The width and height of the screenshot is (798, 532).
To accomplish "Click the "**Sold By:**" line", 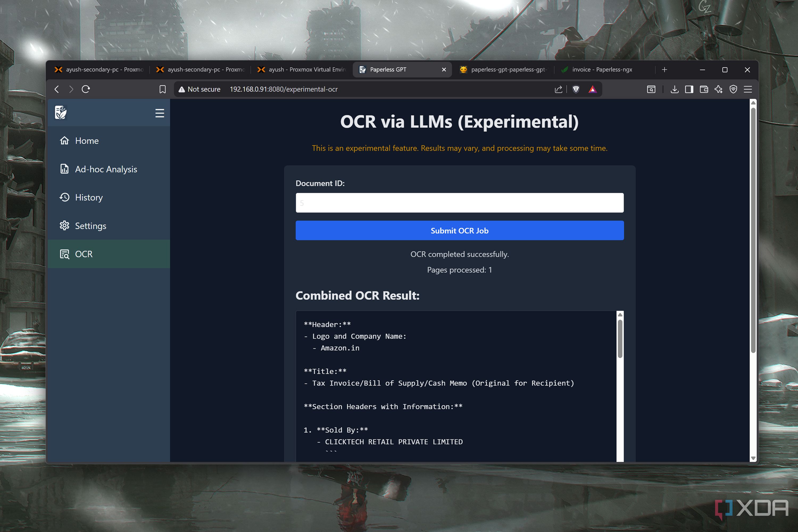I will (x=342, y=430).
